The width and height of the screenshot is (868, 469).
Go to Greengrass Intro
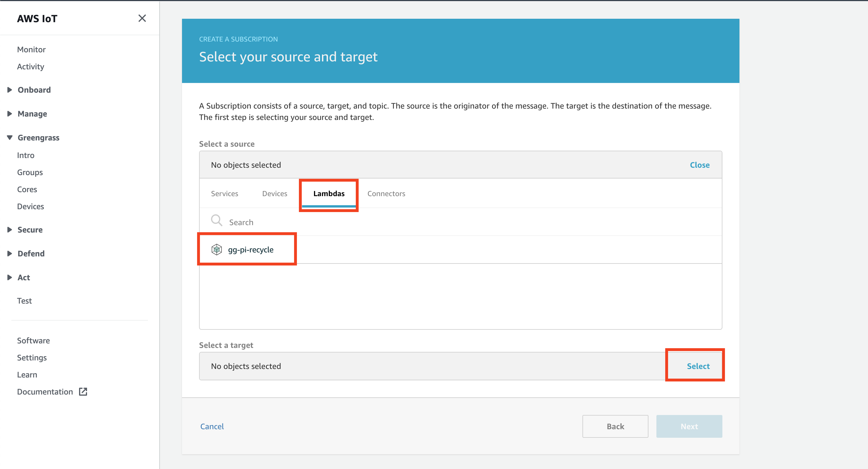(26, 155)
